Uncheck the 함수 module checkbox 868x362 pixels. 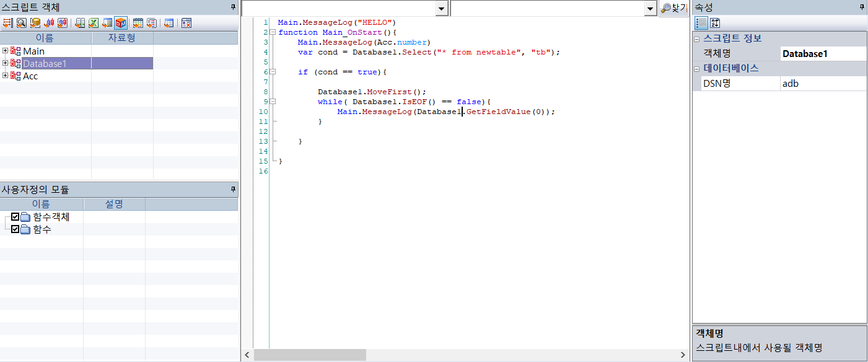pyautogui.click(x=15, y=229)
